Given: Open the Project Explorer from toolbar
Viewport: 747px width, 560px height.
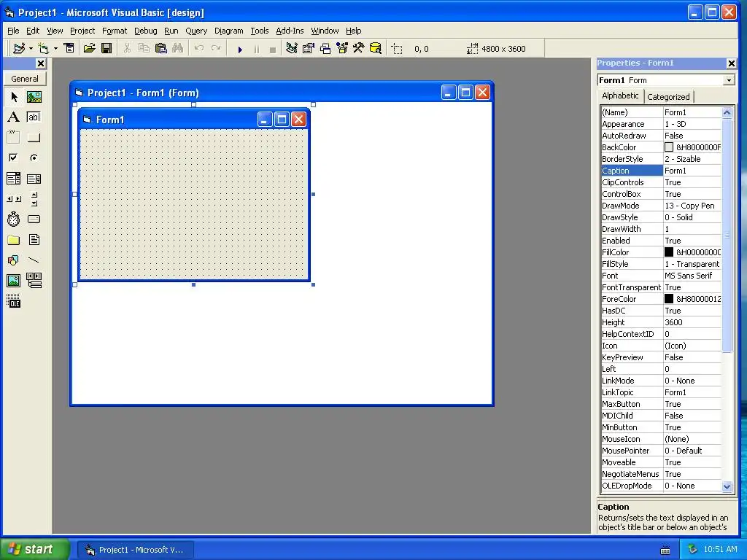Looking at the screenshot, I should tap(292, 48).
